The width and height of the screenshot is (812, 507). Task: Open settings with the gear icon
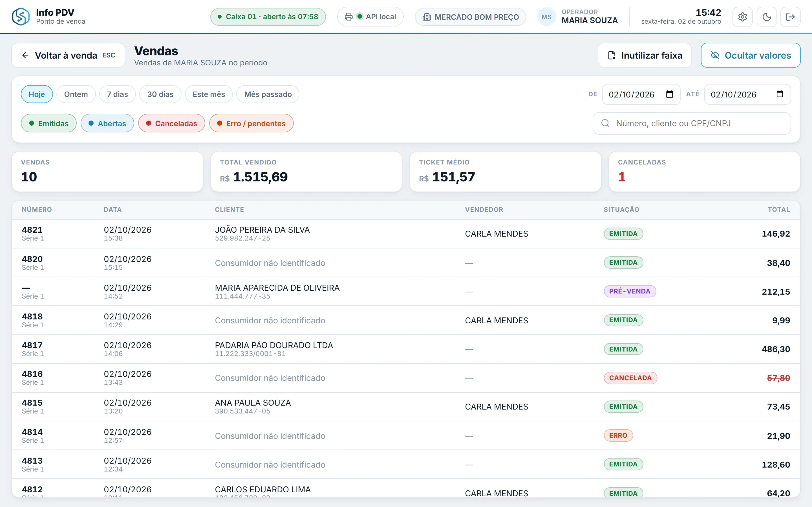[x=742, y=17]
